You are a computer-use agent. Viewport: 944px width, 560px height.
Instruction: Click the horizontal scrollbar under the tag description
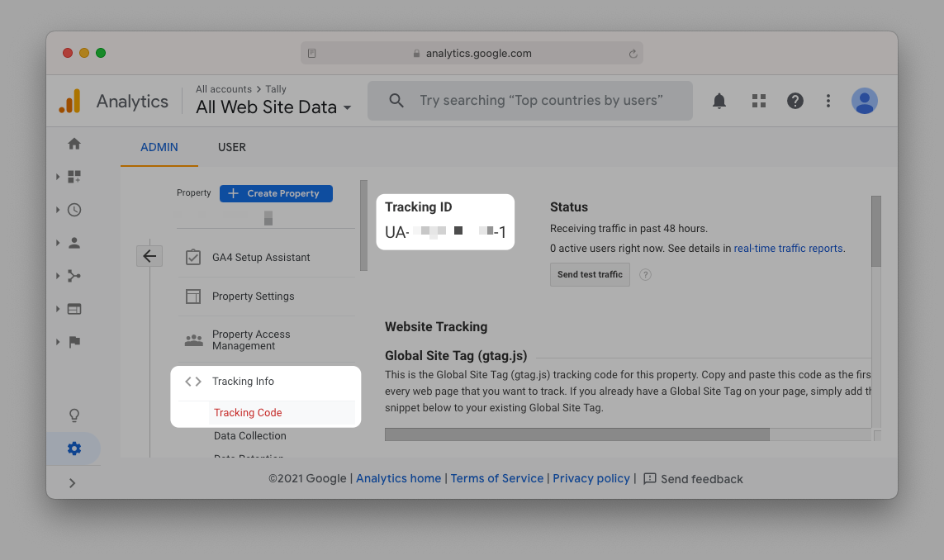point(576,434)
